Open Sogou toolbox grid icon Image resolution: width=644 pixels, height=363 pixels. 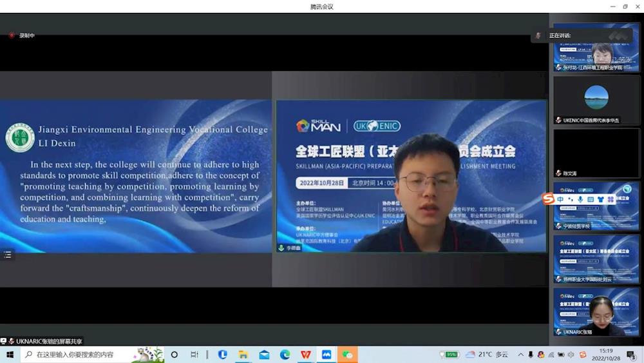click(x=611, y=200)
